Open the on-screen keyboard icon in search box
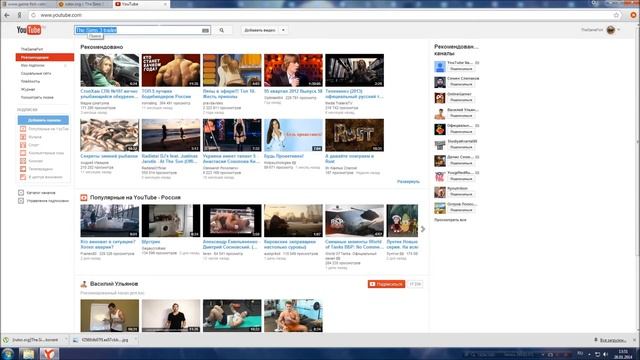The image size is (640, 360). coord(205,30)
